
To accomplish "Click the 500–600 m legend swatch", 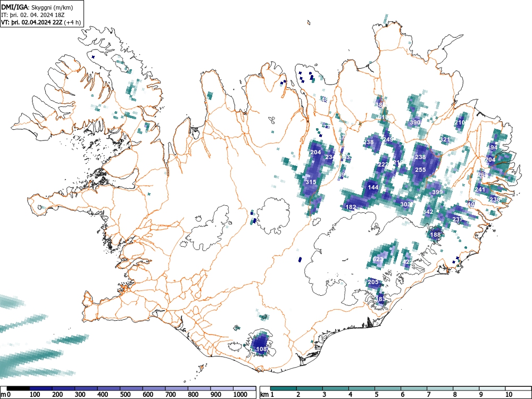I will point(131,388).
